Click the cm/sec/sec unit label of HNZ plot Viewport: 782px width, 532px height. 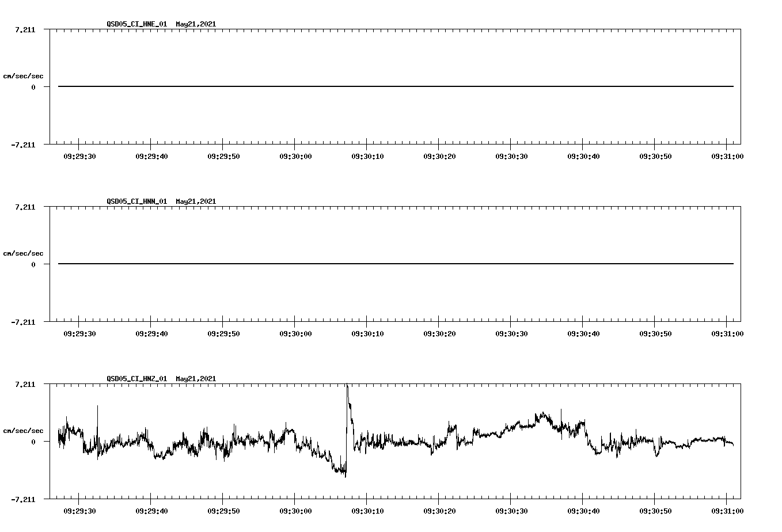[x=23, y=431]
